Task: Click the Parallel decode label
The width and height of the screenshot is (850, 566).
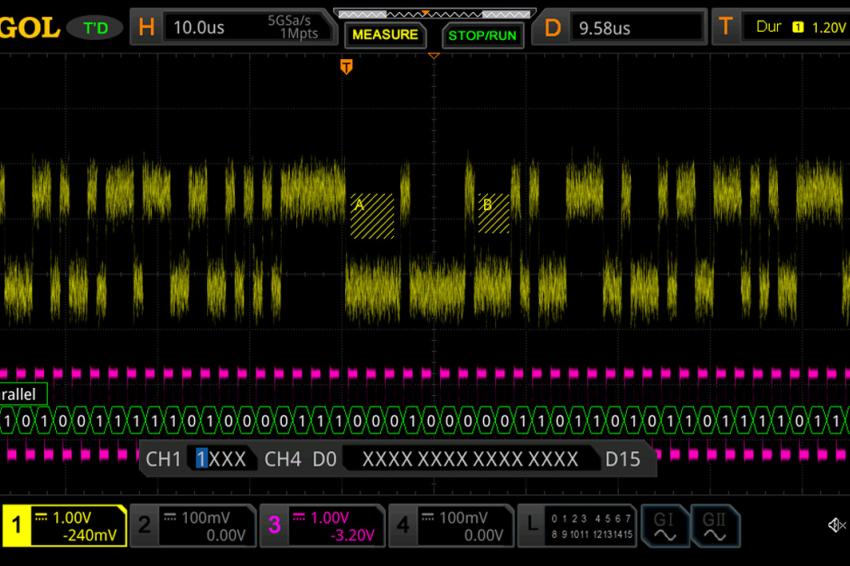Action: [23, 394]
